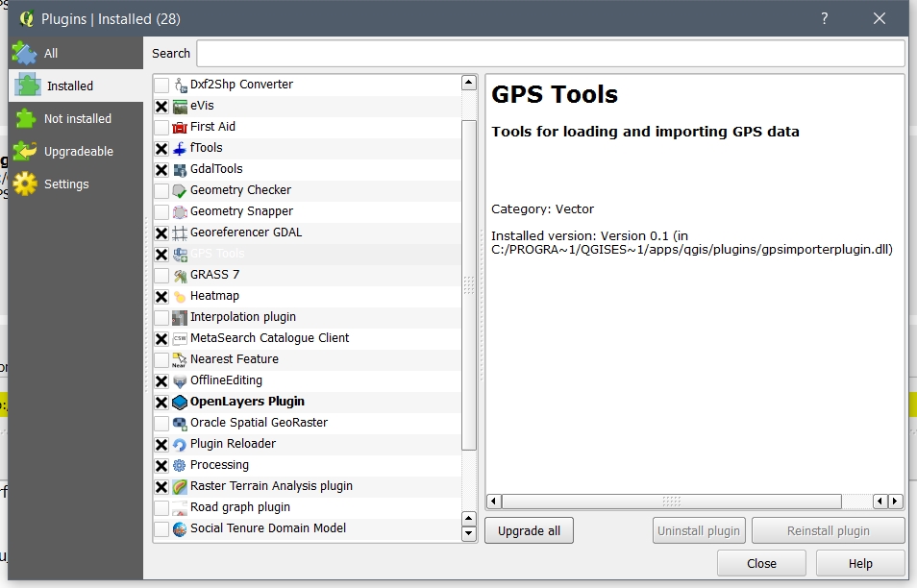Click the plugin list bottom scroll-down arrow

469,533
